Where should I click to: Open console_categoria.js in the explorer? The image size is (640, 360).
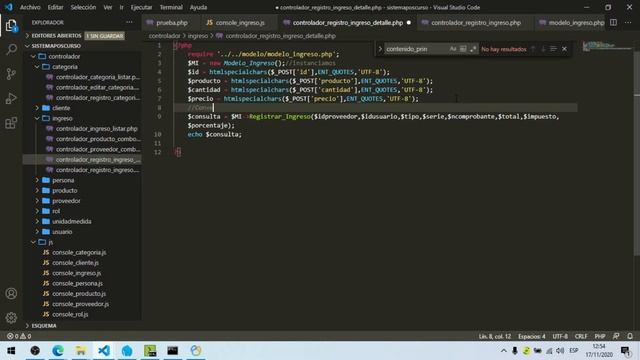click(79, 252)
